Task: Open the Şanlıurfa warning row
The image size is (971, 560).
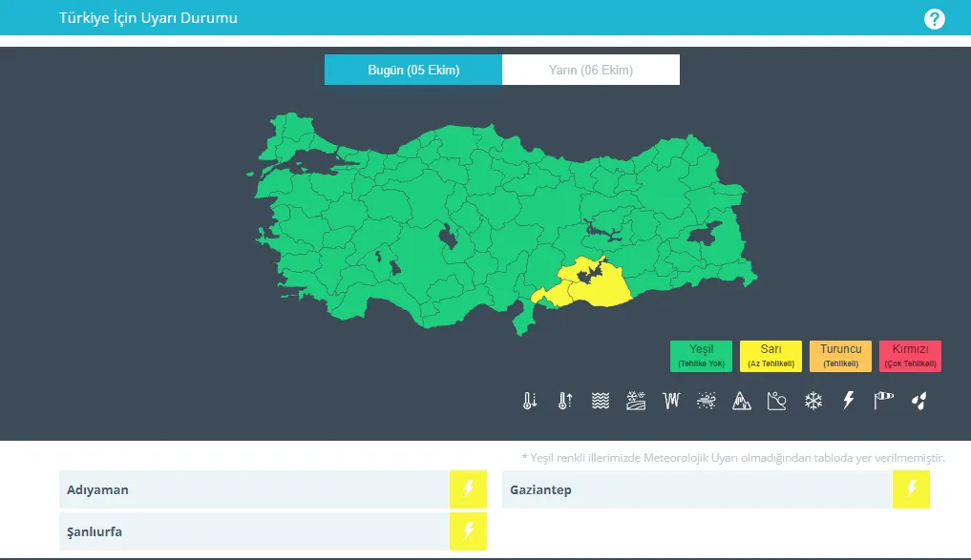Action: coord(273,531)
